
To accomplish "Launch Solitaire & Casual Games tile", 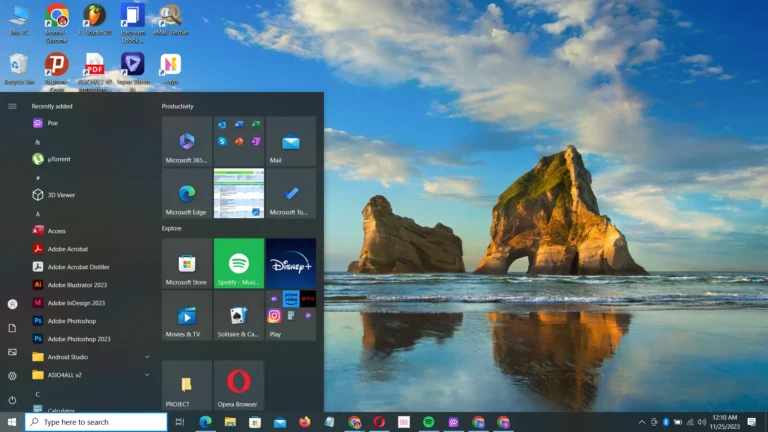I will (x=239, y=315).
